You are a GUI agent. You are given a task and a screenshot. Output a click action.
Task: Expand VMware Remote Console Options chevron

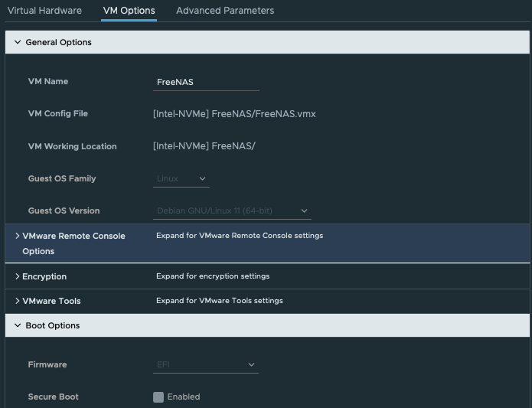click(18, 236)
